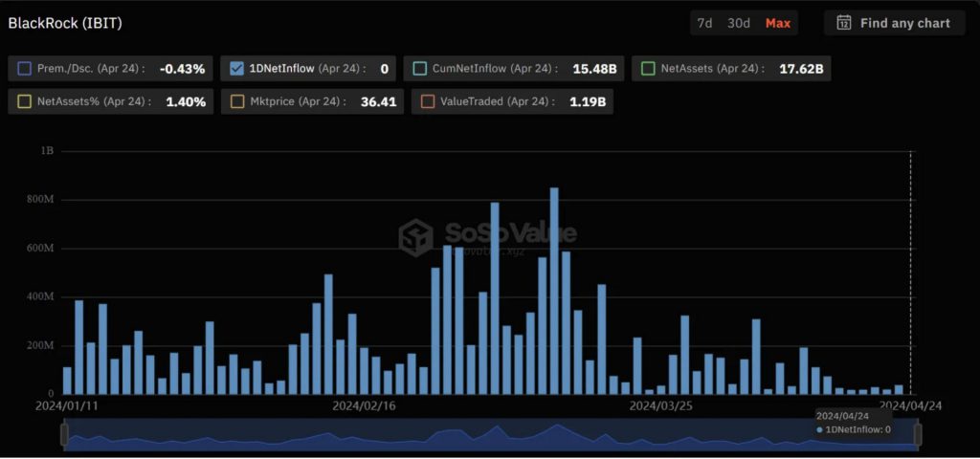Enable the NetAssets checkbox
The height and width of the screenshot is (459, 980).
pos(648,69)
